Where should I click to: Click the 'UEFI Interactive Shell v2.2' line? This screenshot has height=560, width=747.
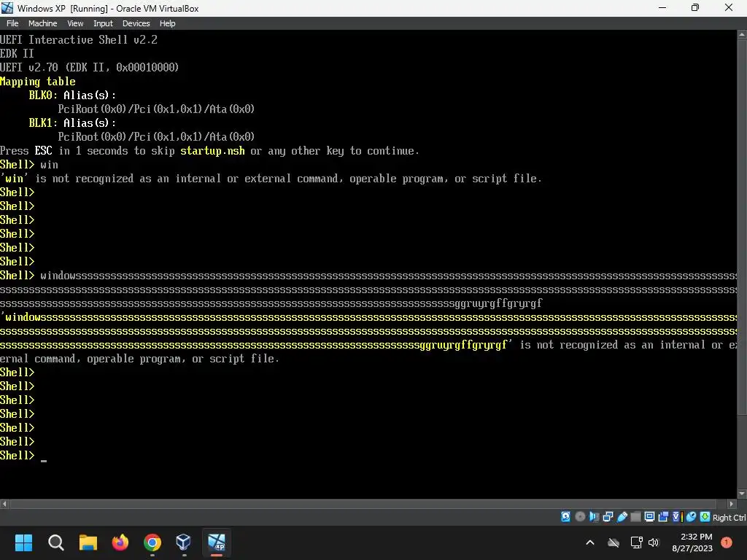79,39
